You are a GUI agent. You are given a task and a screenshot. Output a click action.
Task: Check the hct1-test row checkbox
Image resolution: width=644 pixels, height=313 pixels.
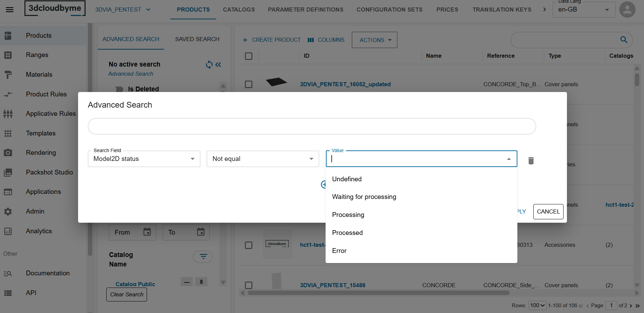click(249, 245)
